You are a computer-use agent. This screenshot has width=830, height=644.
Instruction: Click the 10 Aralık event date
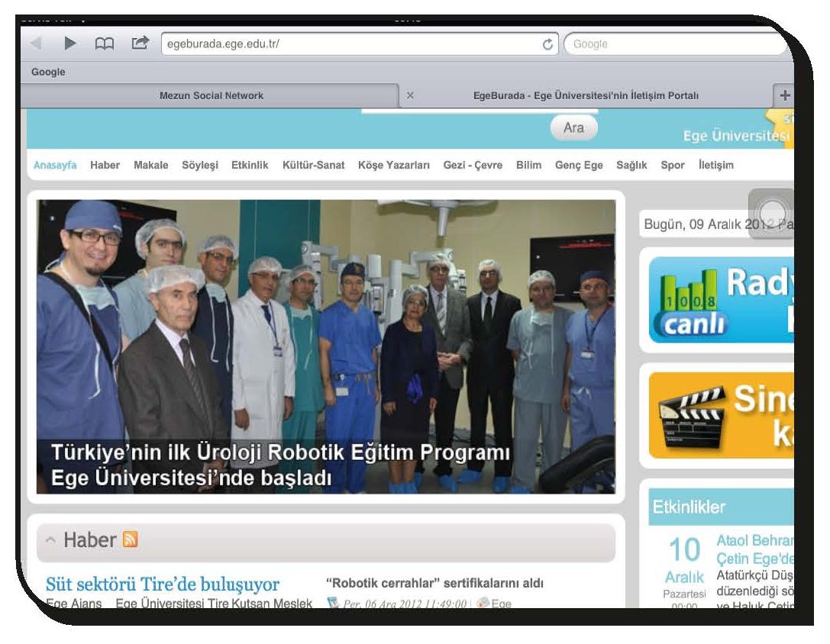coord(684,560)
